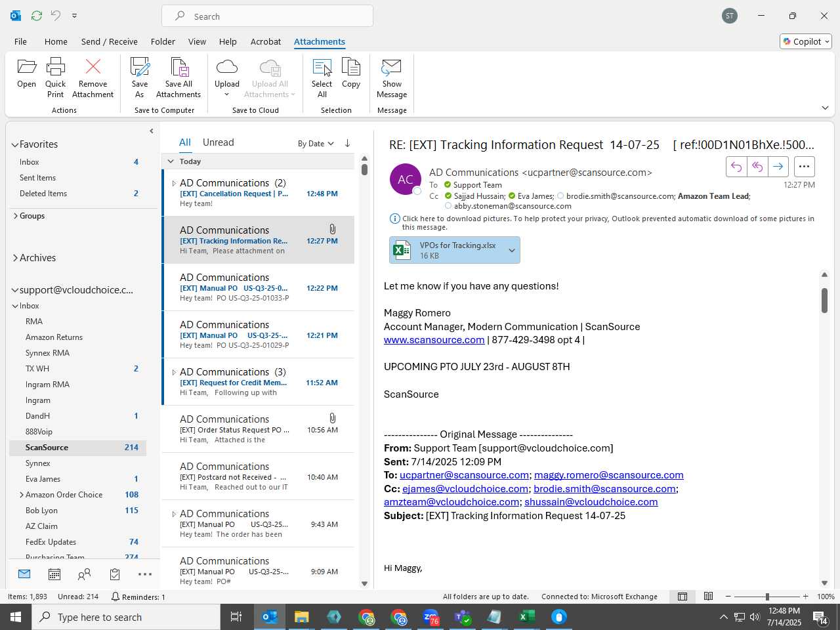Remove the attachment using Remove Attachment
This screenshot has width=840, height=630.
(93, 77)
